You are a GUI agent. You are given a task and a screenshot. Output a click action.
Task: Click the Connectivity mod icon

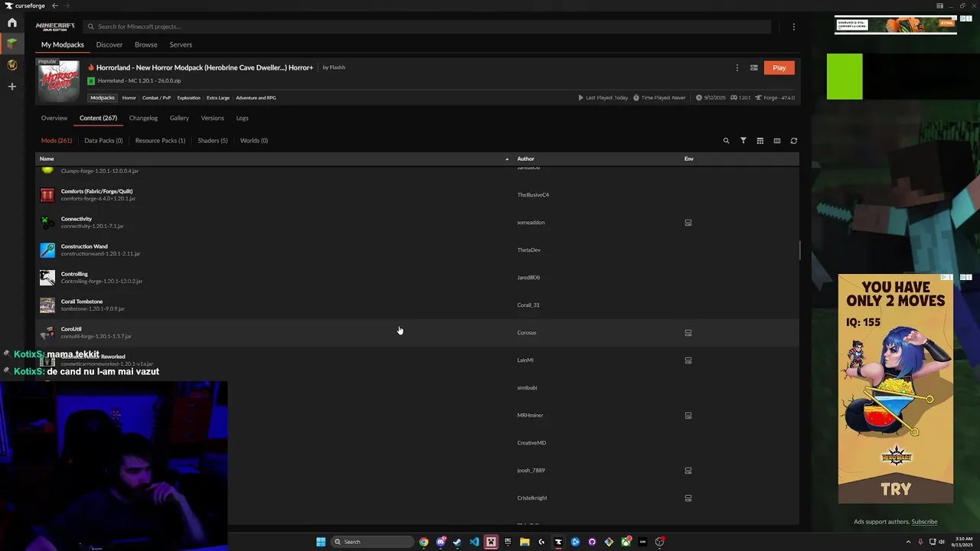point(47,223)
